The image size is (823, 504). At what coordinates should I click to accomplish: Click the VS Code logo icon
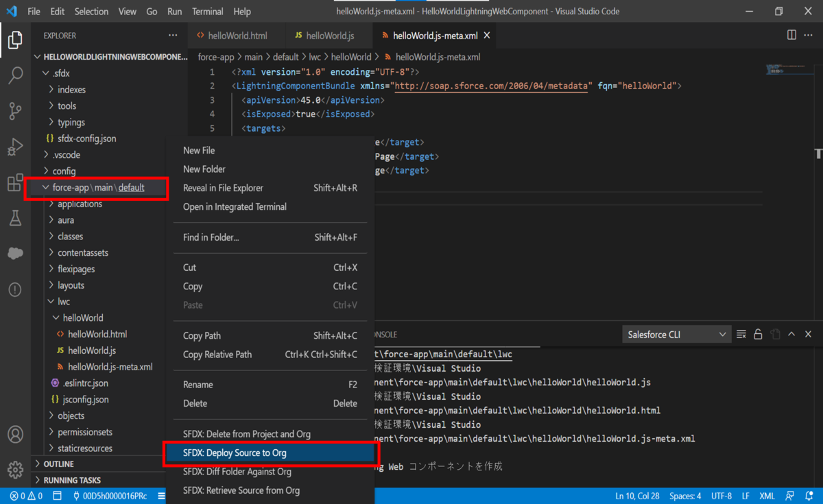(12, 12)
